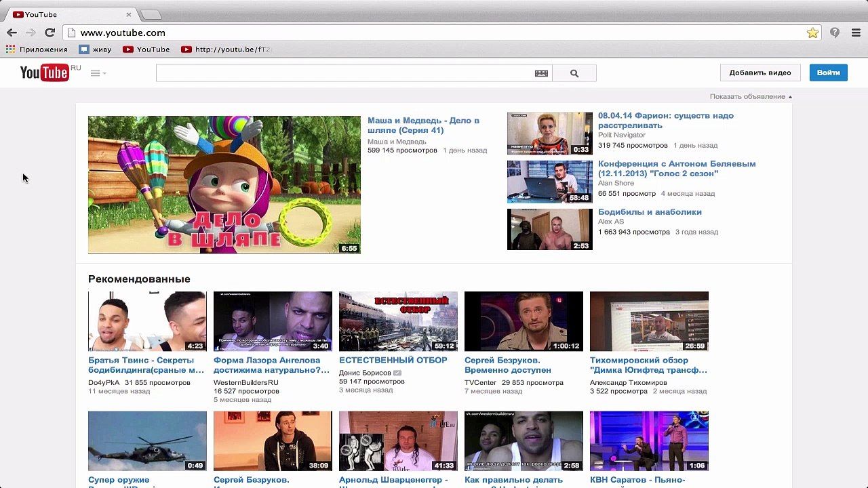Open the Сергей Безруков 1:00:12 thumbnail
Image resolution: width=868 pixels, height=488 pixels.
pyautogui.click(x=524, y=321)
